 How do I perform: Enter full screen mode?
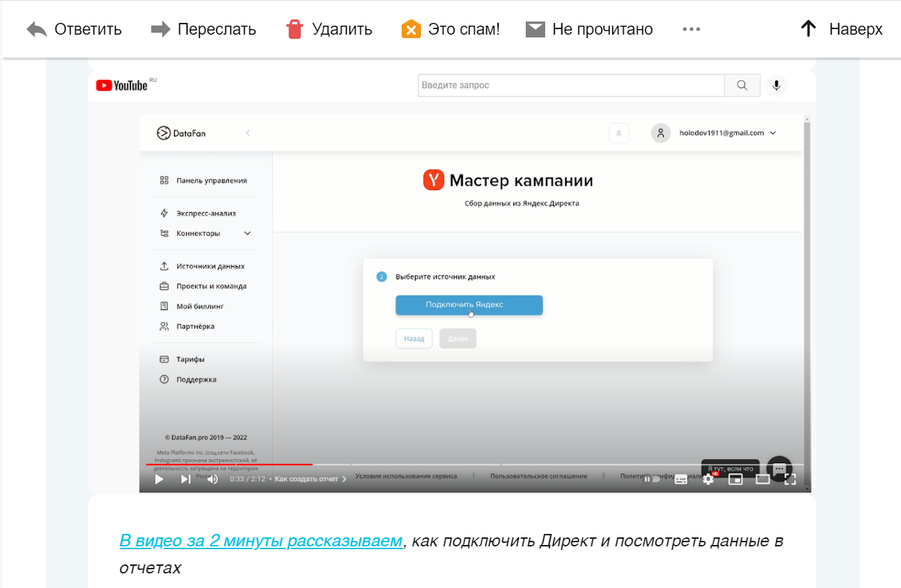pyautogui.click(x=790, y=479)
